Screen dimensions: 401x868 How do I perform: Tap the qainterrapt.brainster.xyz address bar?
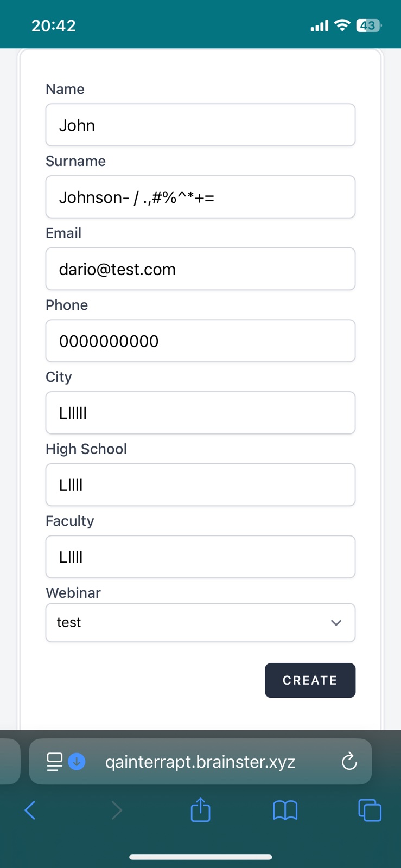(x=200, y=762)
